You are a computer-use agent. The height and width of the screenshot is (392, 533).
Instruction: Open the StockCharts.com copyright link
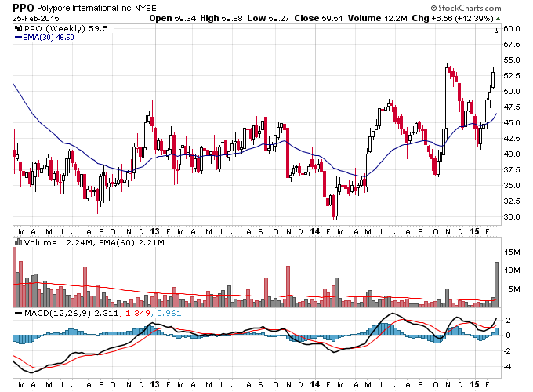pyautogui.click(x=466, y=8)
